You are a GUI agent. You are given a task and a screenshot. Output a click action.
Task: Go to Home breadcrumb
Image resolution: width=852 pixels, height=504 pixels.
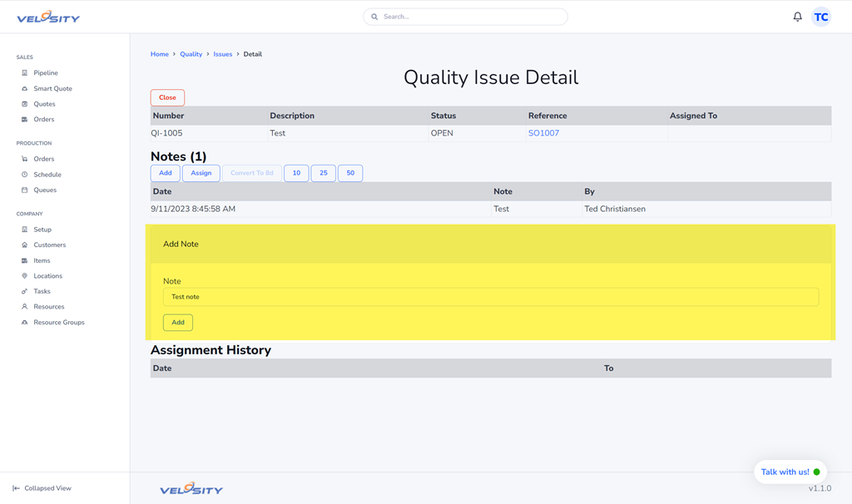[x=160, y=54]
